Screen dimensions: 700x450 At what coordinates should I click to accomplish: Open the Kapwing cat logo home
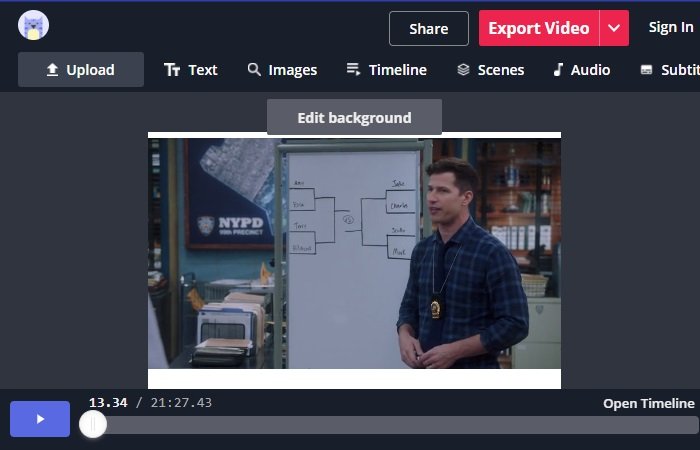[x=33, y=25]
